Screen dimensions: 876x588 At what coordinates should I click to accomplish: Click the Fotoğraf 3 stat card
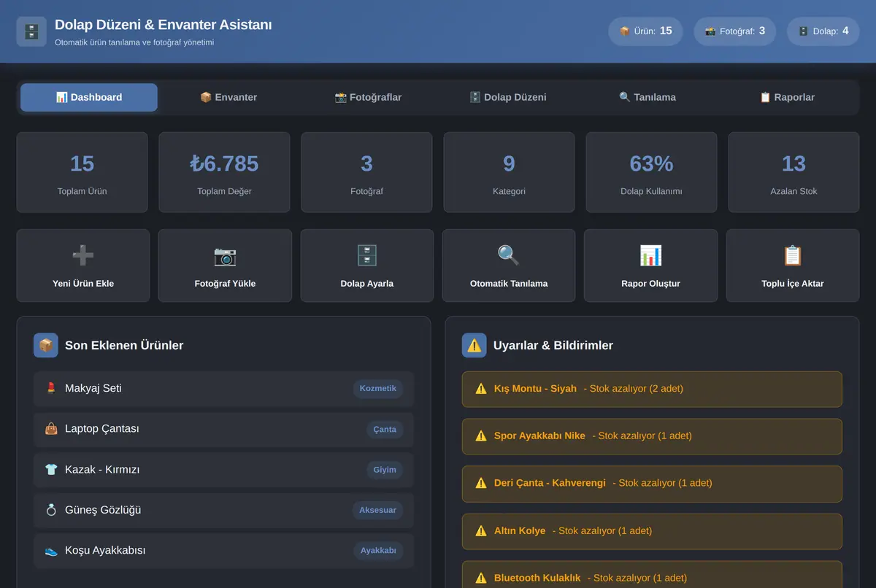tap(366, 172)
